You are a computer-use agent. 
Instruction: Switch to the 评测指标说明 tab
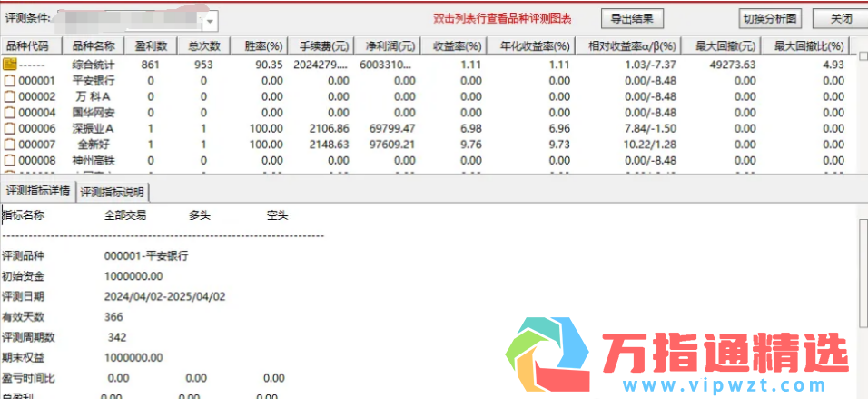(x=113, y=193)
